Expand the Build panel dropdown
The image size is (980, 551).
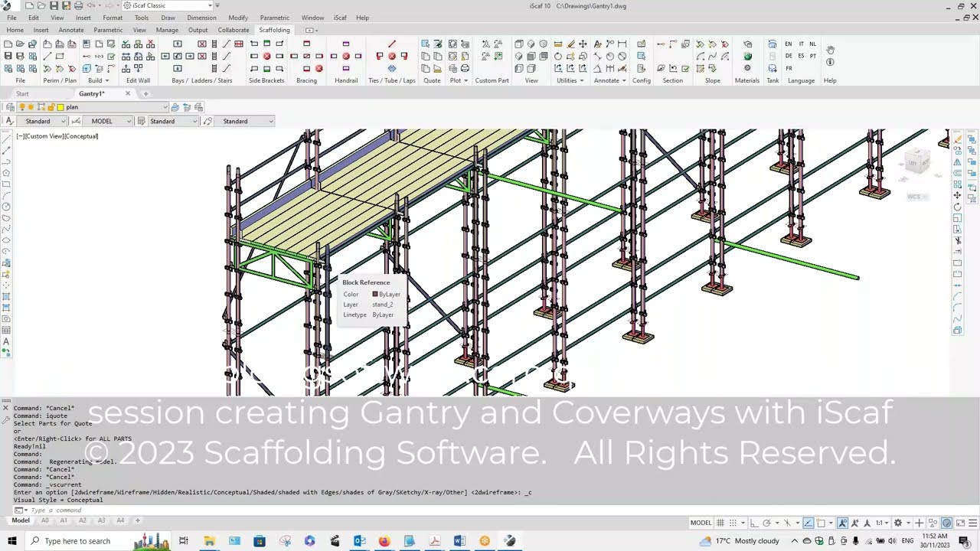click(106, 80)
